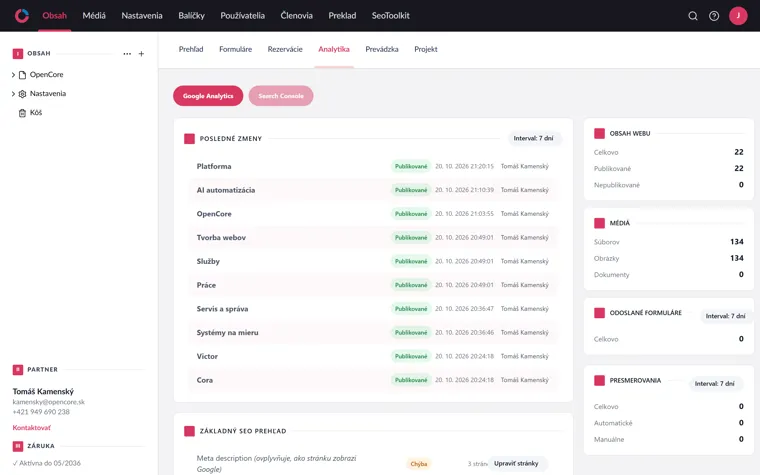The width and height of the screenshot is (760, 475).
Task: Open the help question mark icon
Action: (x=714, y=16)
